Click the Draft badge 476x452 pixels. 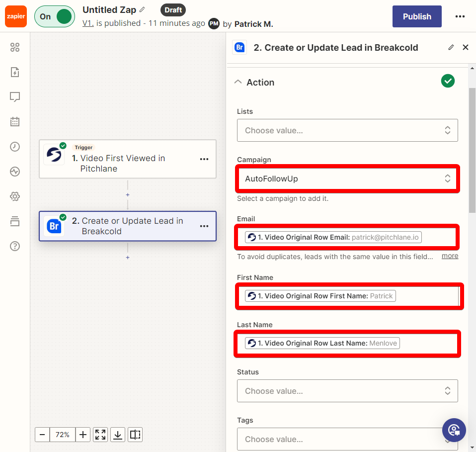coord(173,10)
